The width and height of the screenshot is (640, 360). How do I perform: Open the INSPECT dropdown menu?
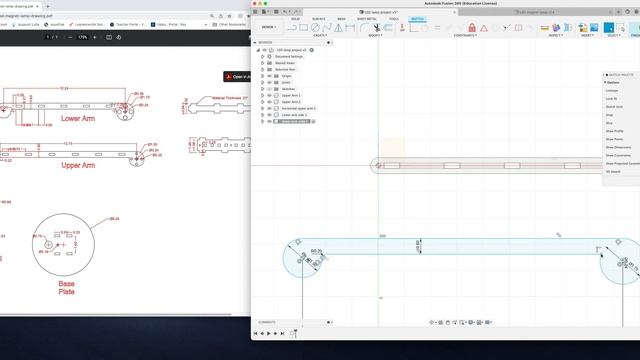click(555, 36)
